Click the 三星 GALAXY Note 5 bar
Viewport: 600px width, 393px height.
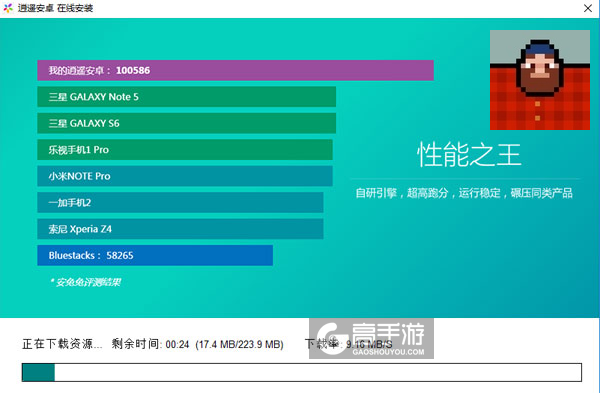pos(186,97)
